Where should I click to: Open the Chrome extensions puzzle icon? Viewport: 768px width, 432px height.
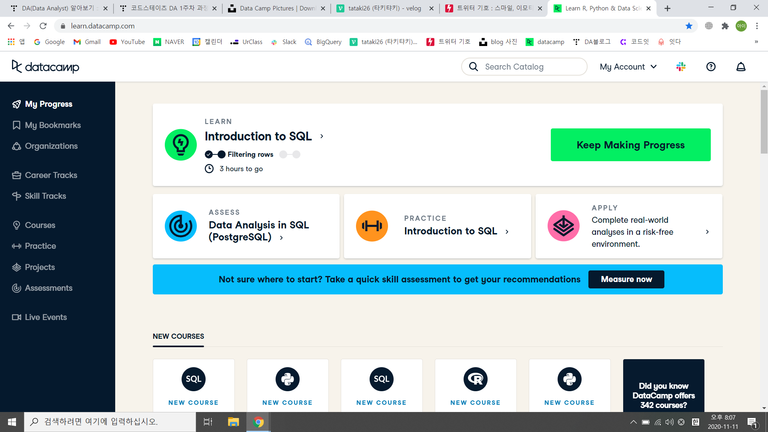click(725, 26)
